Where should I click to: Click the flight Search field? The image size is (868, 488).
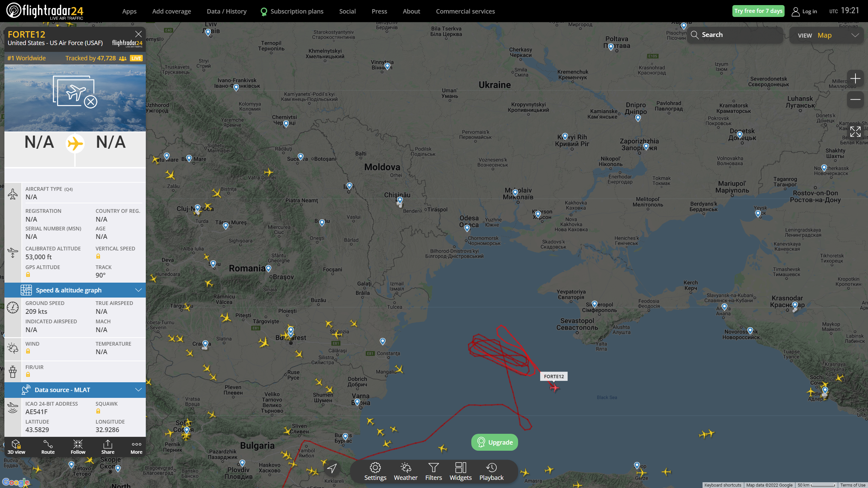point(736,35)
